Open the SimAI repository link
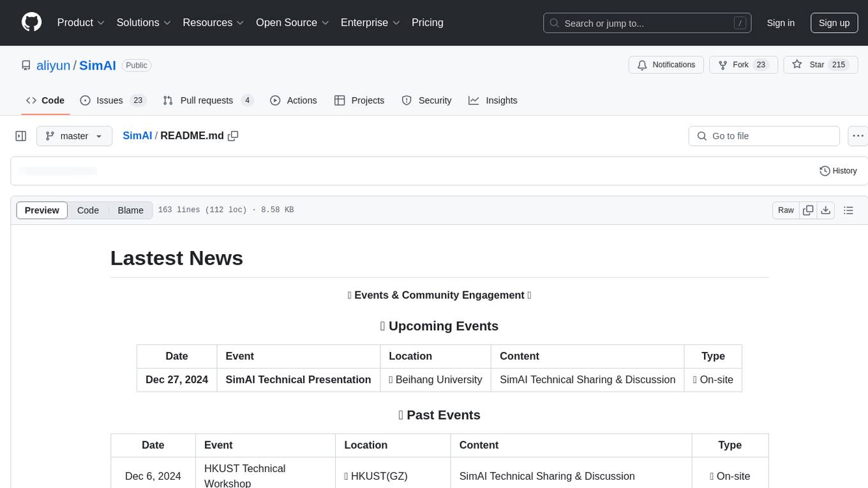Screen dimensions: 868x488 tap(98, 65)
